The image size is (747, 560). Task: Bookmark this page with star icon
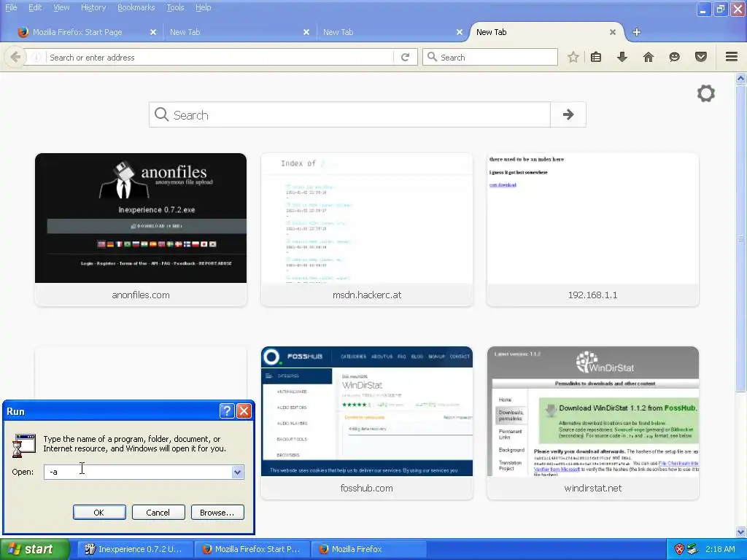tap(573, 57)
